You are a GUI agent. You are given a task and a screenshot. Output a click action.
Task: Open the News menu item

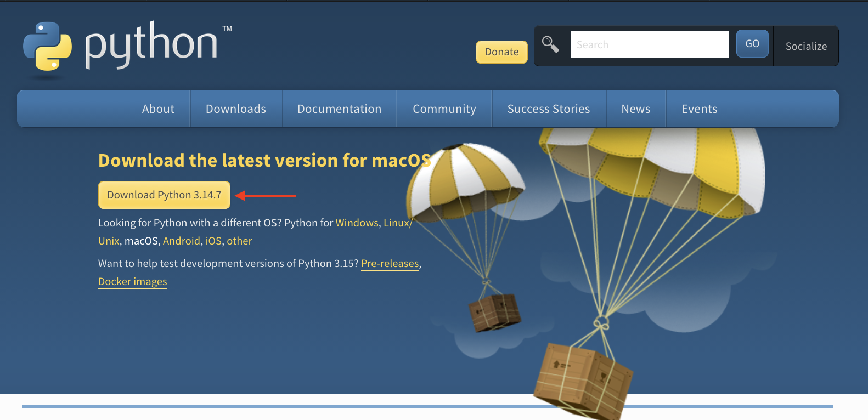(x=636, y=109)
